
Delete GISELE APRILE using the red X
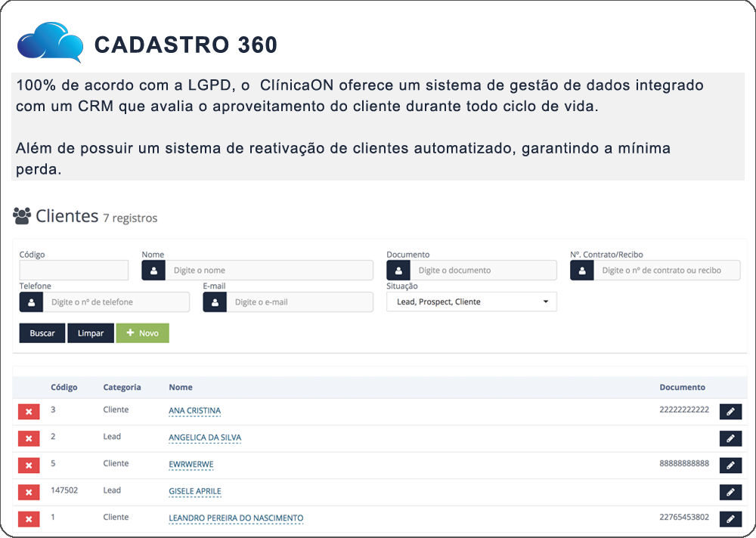[x=29, y=493]
